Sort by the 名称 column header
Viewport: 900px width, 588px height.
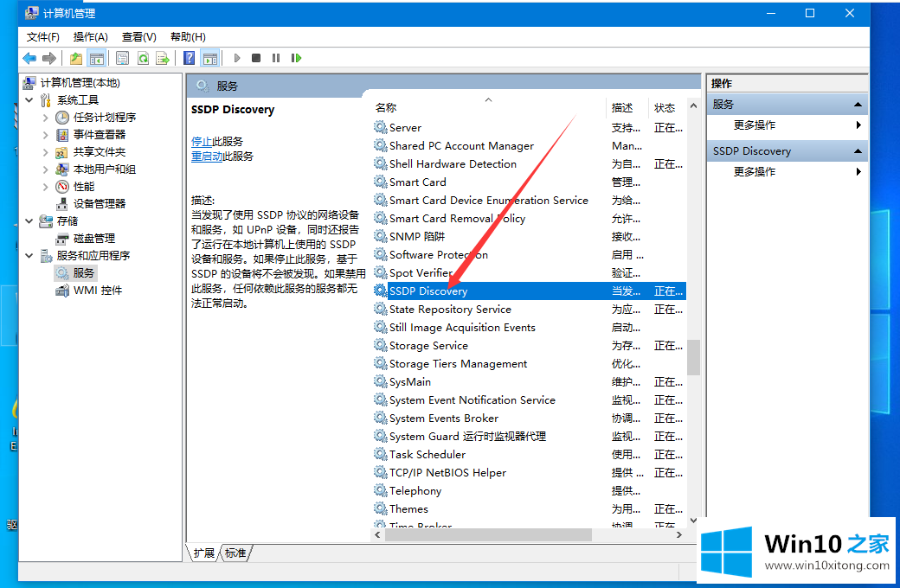488,107
